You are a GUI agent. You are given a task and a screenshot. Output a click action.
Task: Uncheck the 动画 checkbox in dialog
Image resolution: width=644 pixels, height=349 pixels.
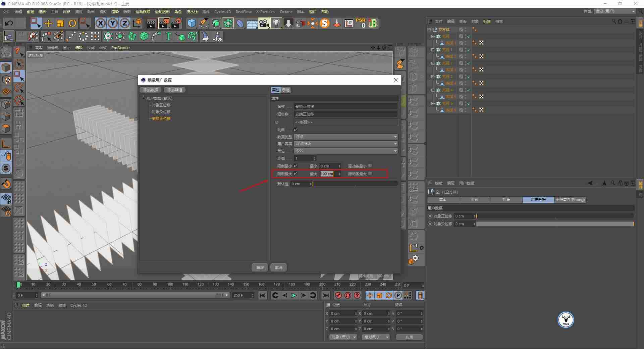click(x=296, y=130)
